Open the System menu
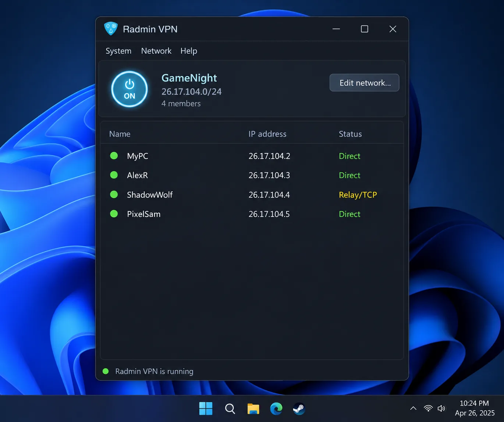 point(118,51)
